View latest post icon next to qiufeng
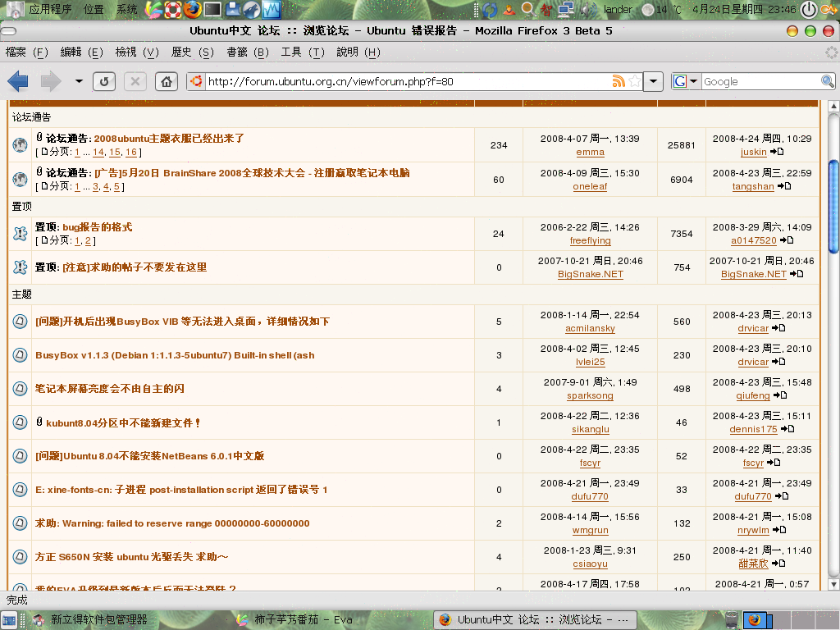The width and height of the screenshot is (840, 630). click(x=780, y=395)
